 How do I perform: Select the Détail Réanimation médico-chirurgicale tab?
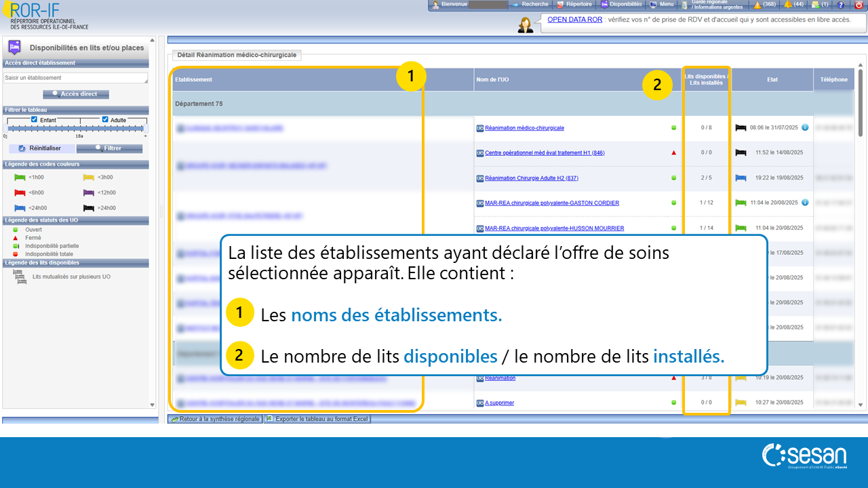click(236, 55)
